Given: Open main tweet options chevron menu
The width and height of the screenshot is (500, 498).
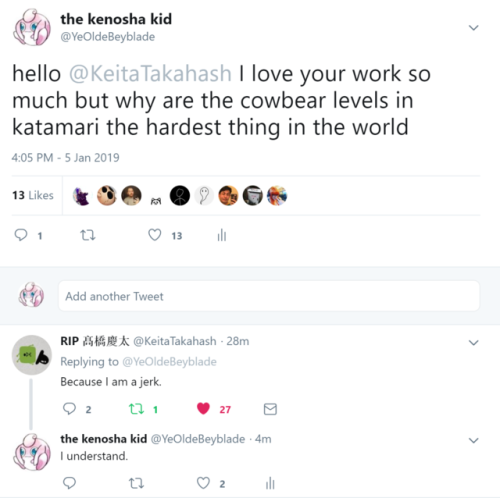Looking at the screenshot, I should click(x=473, y=28).
